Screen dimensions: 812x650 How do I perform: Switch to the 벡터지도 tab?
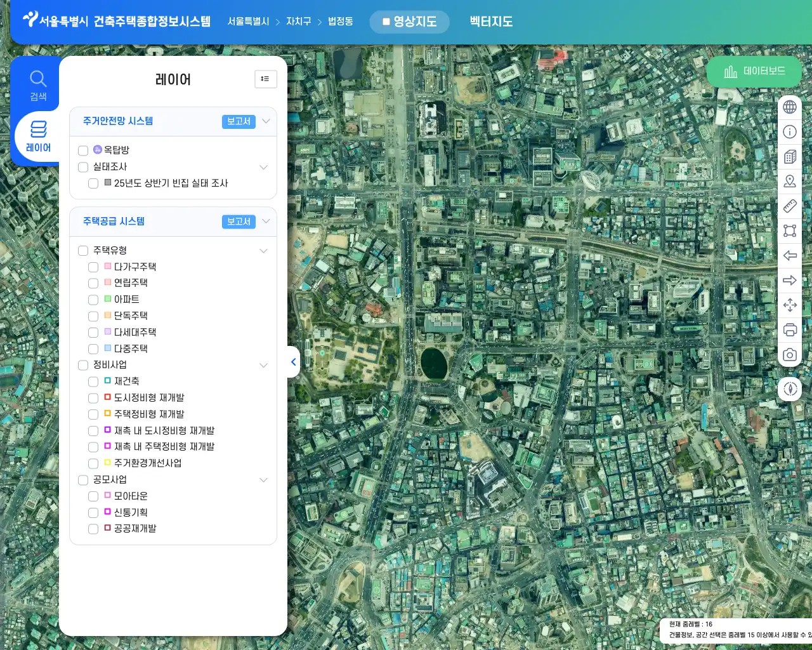pos(490,22)
